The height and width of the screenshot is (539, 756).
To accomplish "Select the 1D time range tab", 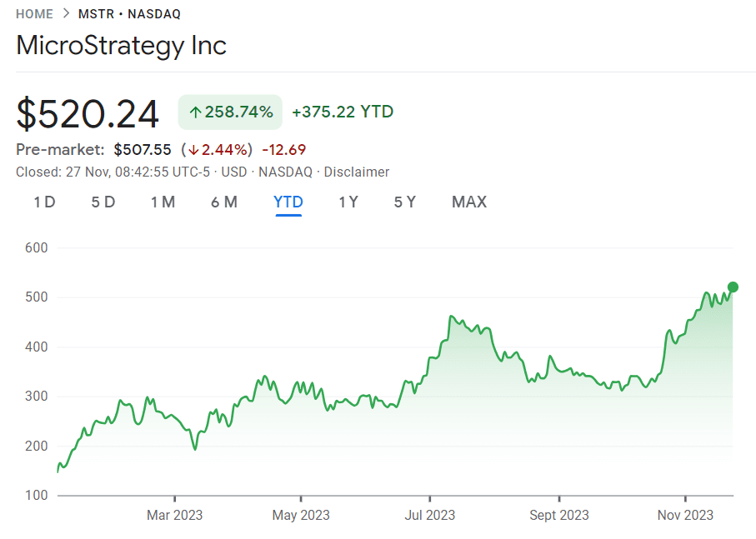I will [x=44, y=202].
